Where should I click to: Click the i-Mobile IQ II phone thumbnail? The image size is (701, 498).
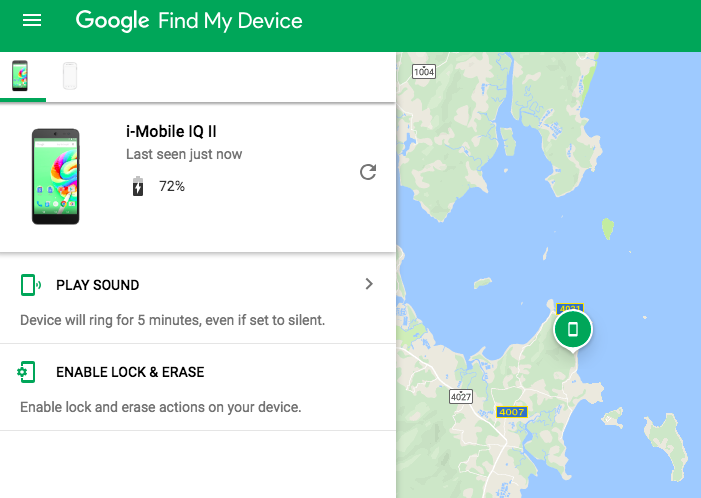(55, 176)
